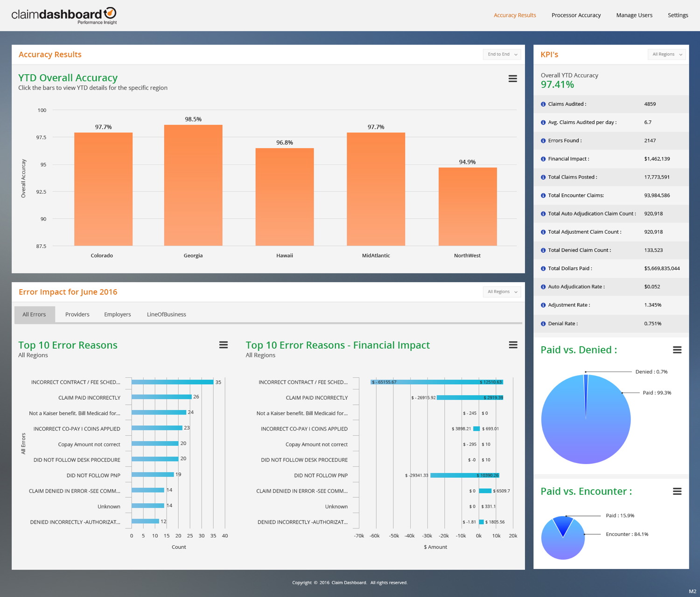Click the Colorado accuracy bar

[x=103, y=189]
